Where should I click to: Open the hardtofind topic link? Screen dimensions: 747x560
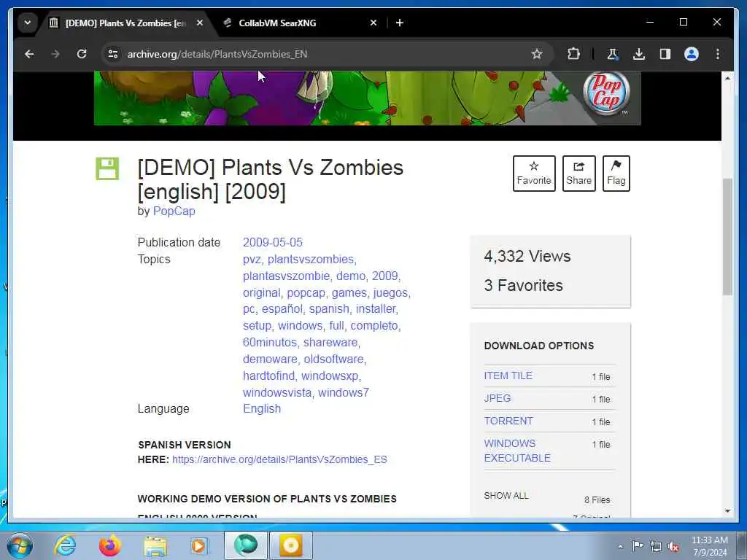click(268, 376)
